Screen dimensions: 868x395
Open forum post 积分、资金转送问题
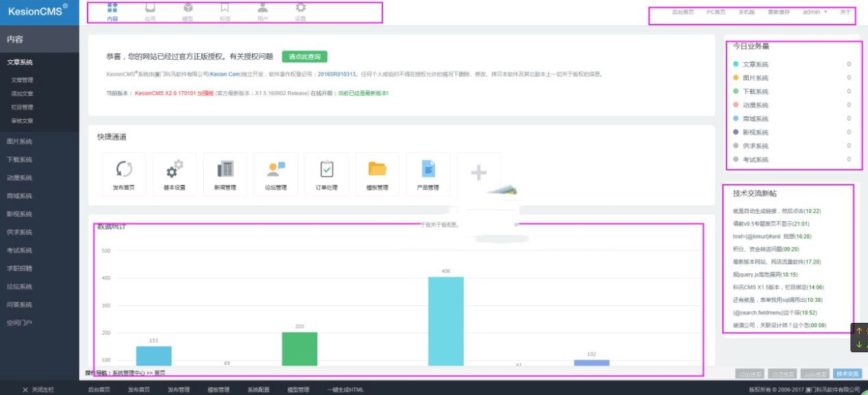(766, 249)
